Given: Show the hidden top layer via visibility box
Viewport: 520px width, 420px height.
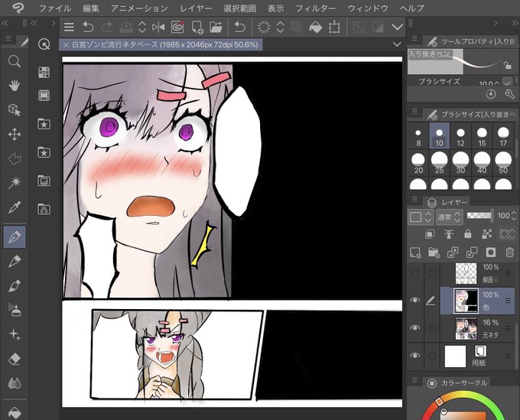Looking at the screenshot, I should (415, 272).
